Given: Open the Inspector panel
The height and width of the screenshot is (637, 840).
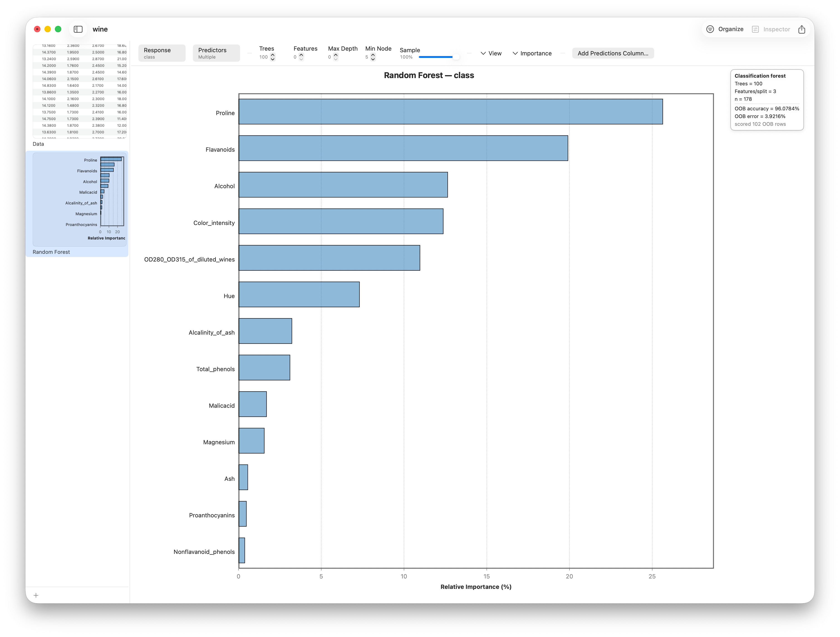Looking at the screenshot, I should pos(771,29).
